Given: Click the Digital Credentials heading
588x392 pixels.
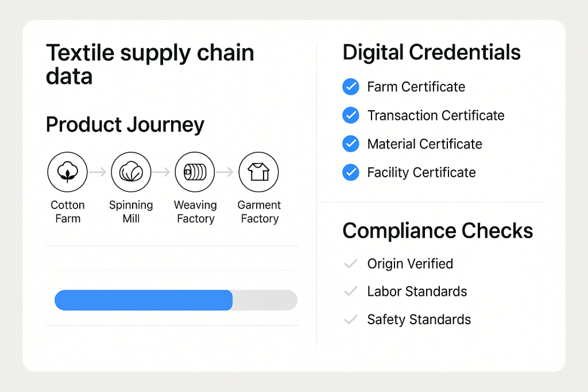Looking at the screenshot, I should pos(431,53).
